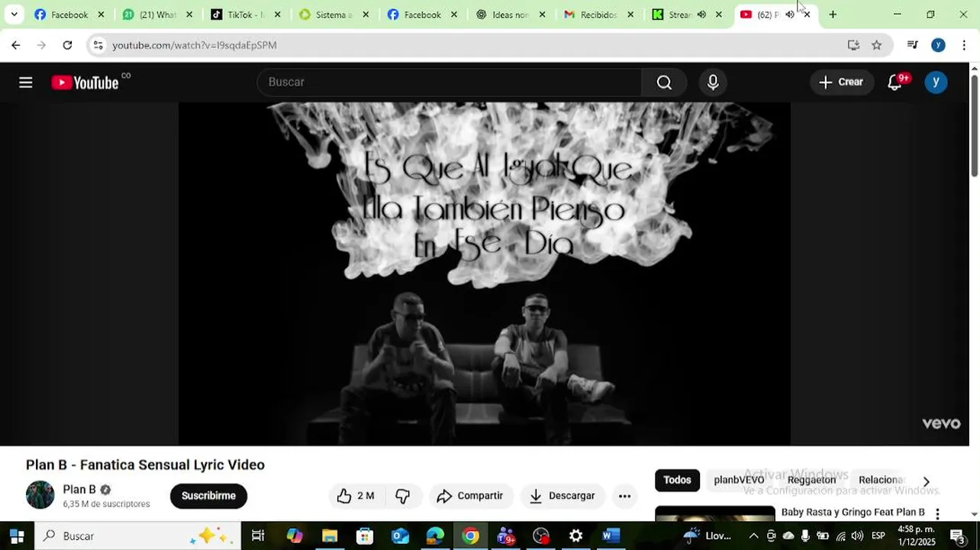Image resolution: width=980 pixels, height=550 pixels.
Task: Select the Todos filter chip
Action: coord(677,480)
